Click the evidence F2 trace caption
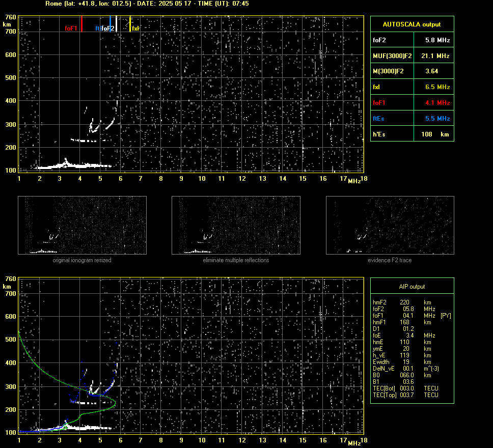This screenshot has width=493, height=448. click(x=390, y=260)
